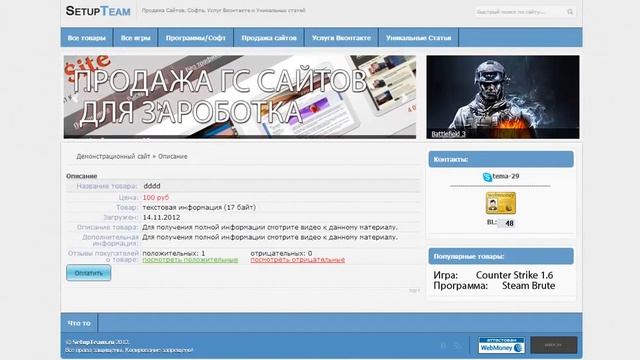The width and height of the screenshot is (640, 360).
Task: Click the WebMoney passport badge icon
Action: [x=501, y=203]
